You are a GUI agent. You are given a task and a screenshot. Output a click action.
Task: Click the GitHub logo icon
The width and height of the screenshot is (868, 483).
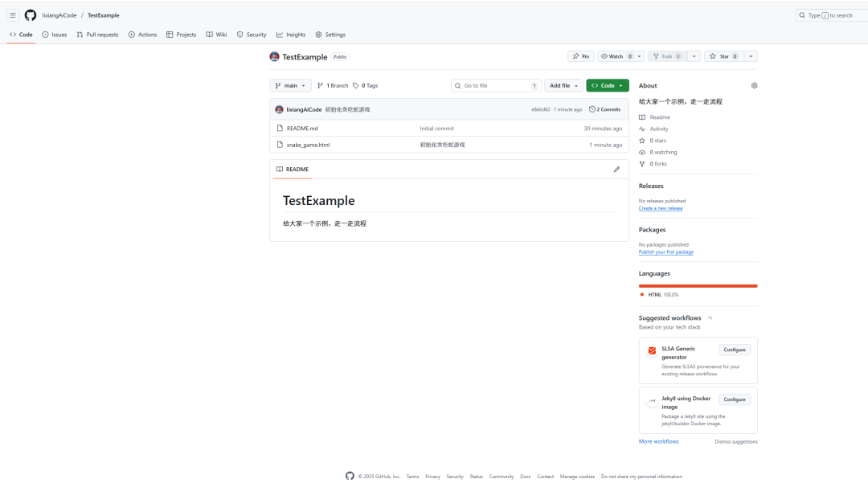pos(31,15)
